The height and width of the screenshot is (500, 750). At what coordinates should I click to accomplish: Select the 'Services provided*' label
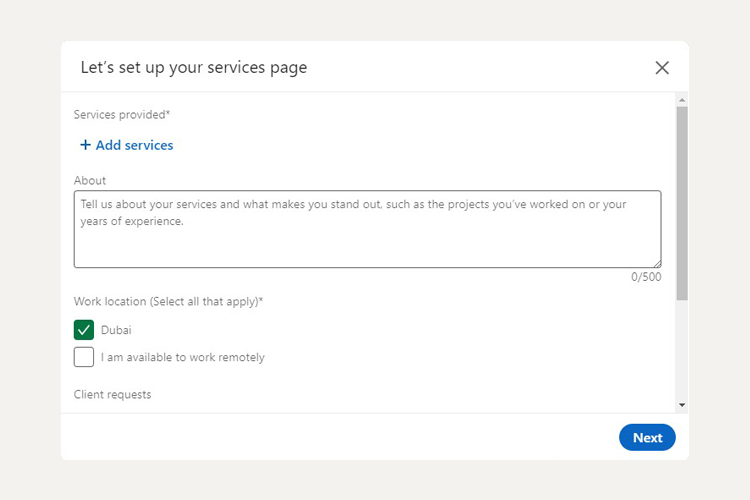coord(122,115)
